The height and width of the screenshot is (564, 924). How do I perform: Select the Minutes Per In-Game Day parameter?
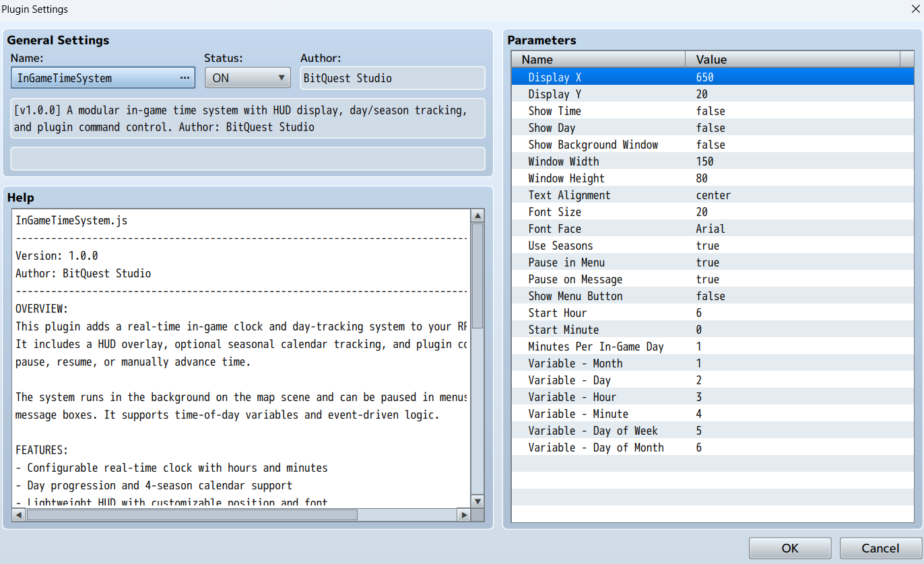(x=713, y=347)
